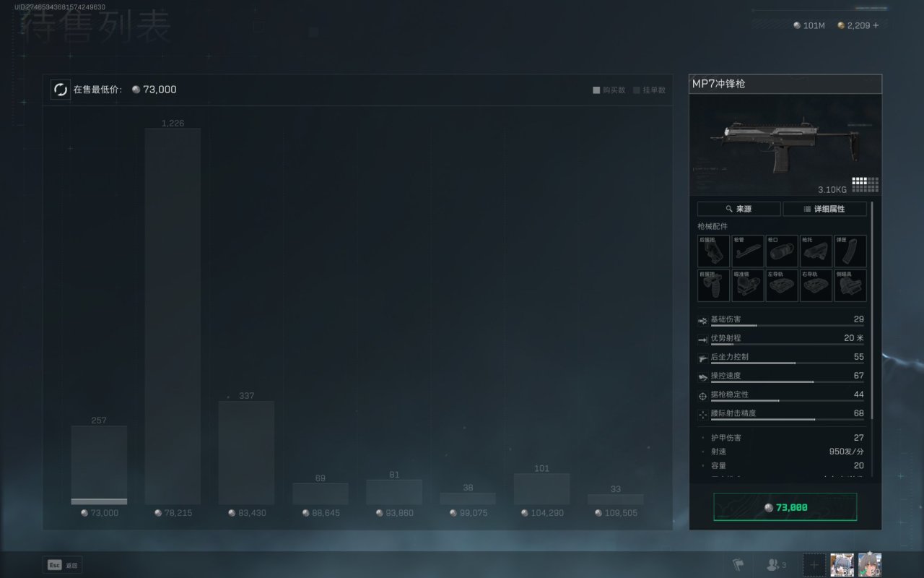
Task: Open the 弹匣 magazine attachment slot
Action: (850, 251)
